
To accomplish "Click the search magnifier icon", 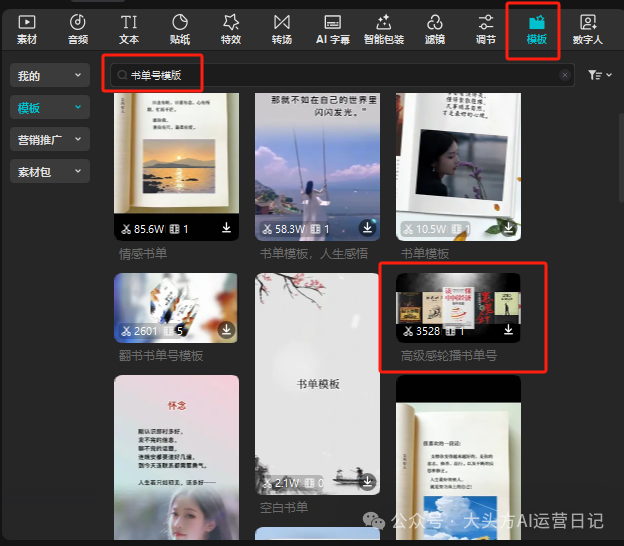I will click(122, 75).
